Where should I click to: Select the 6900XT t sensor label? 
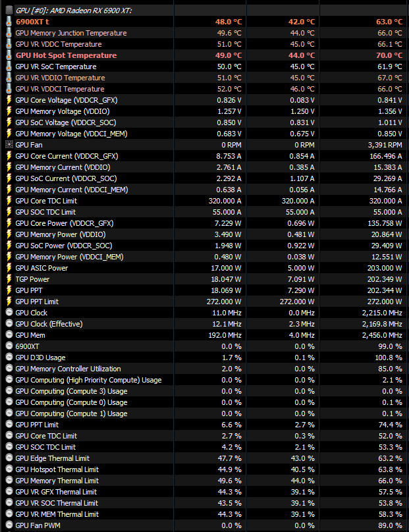pos(32,22)
